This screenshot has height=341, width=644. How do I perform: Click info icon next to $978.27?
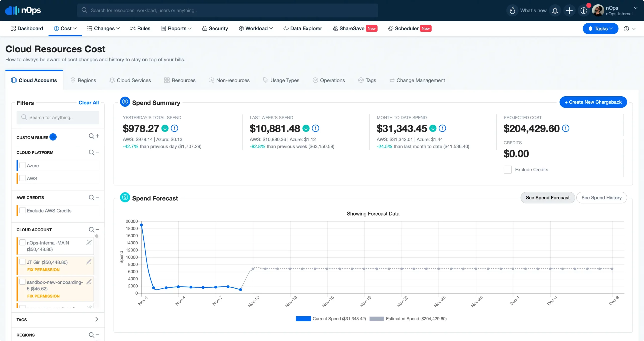point(174,129)
